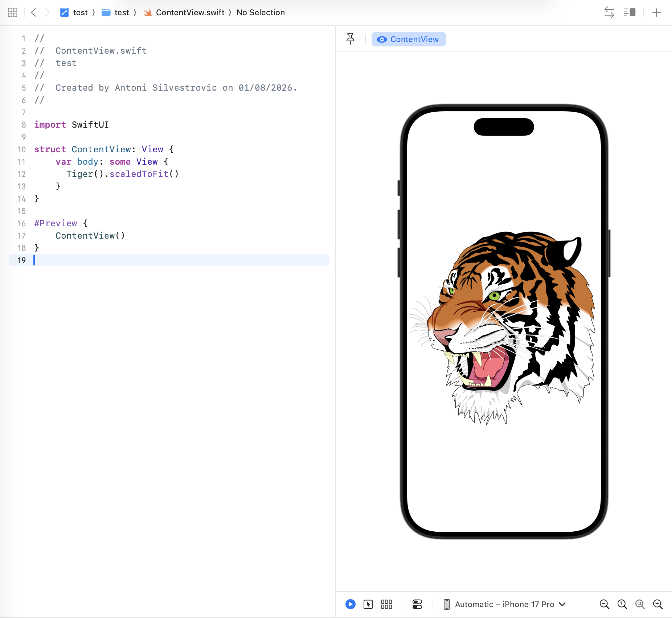Image resolution: width=672 pixels, height=618 pixels.
Task: Pin the preview canvas
Action: [x=350, y=39]
